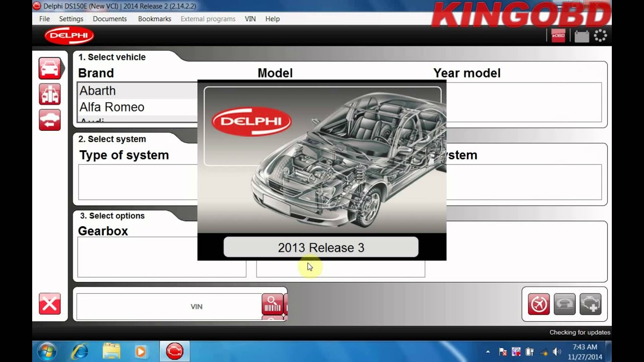Click the car with back arrow icon

click(x=50, y=120)
